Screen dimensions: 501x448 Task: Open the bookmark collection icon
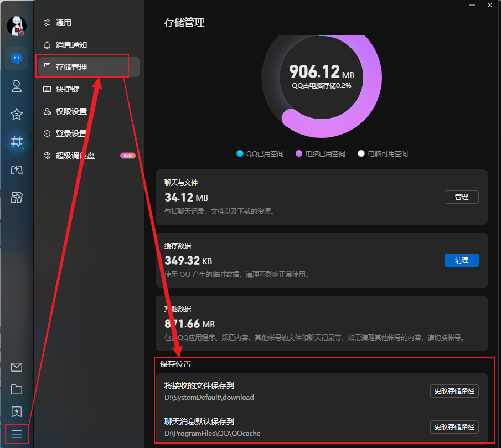point(17,411)
